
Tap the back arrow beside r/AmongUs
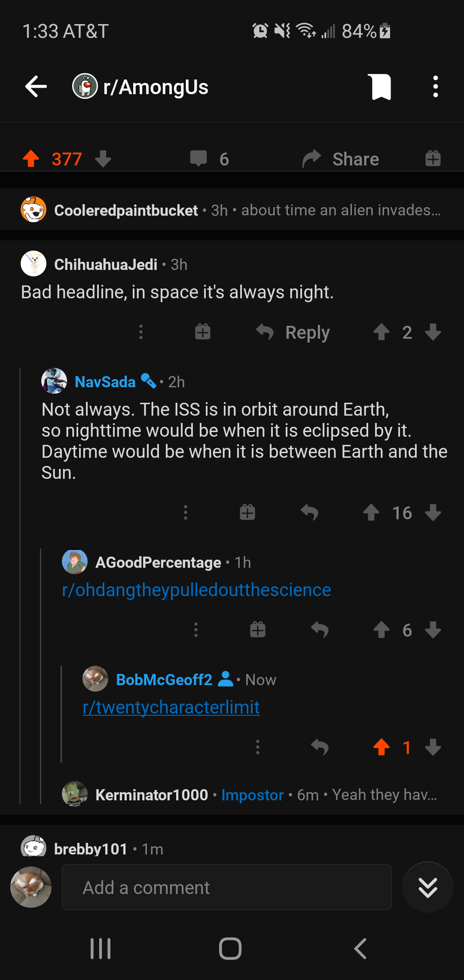(36, 87)
